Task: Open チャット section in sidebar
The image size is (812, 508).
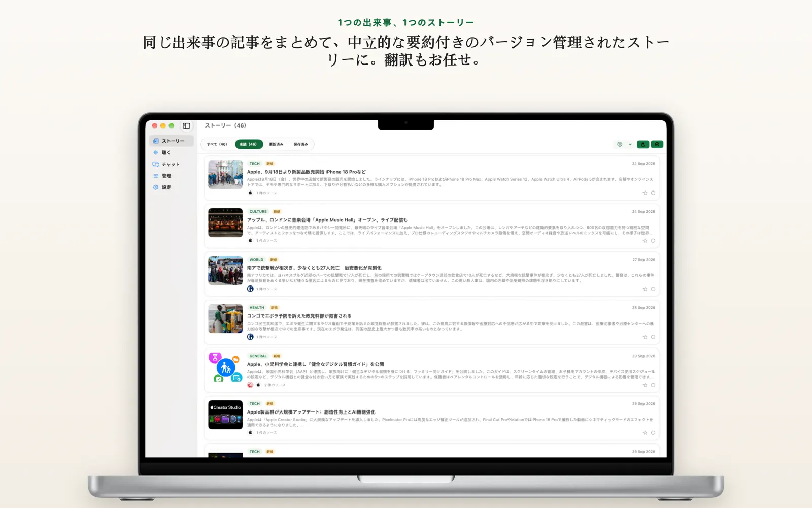Action: [171, 164]
